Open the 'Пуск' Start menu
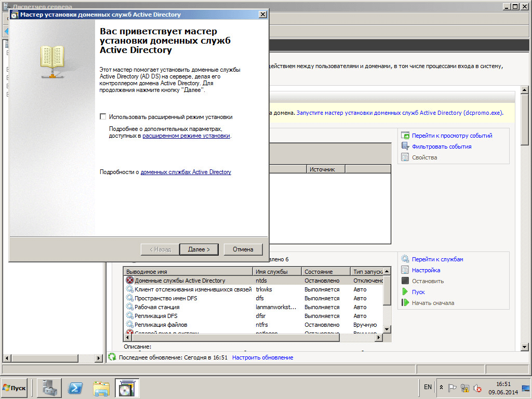The image size is (532, 399). click(x=15, y=388)
